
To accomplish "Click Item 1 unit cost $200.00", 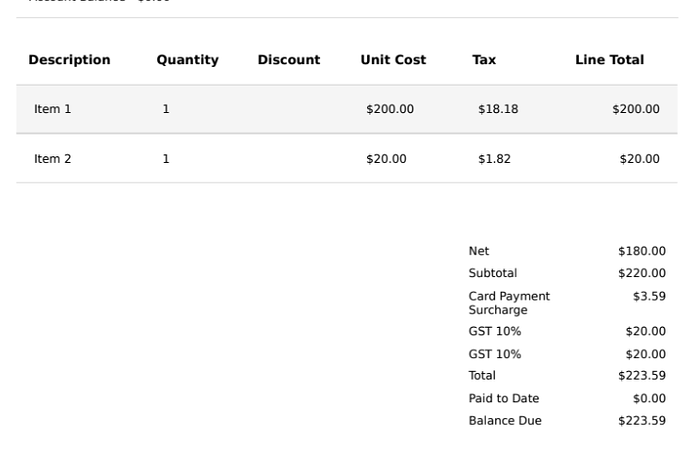I will (390, 109).
